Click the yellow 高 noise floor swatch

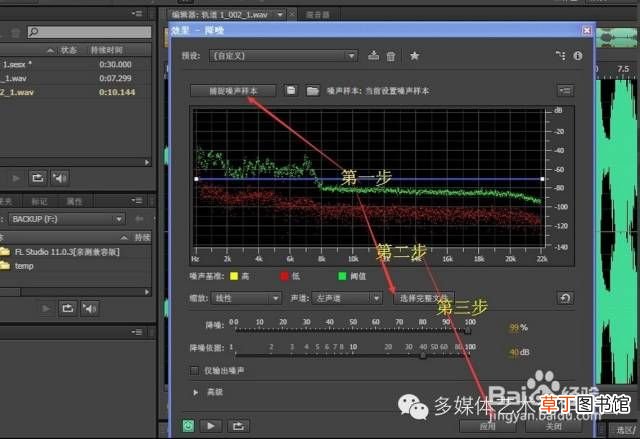click(234, 276)
